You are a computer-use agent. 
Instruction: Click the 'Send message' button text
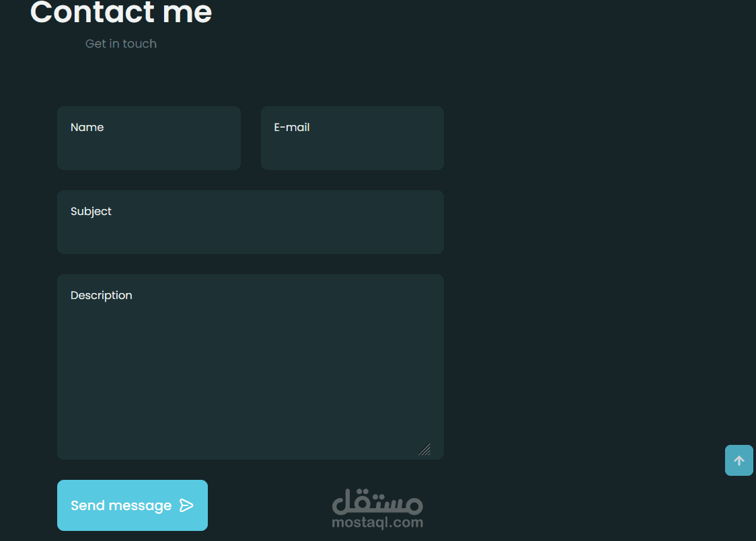121,505
